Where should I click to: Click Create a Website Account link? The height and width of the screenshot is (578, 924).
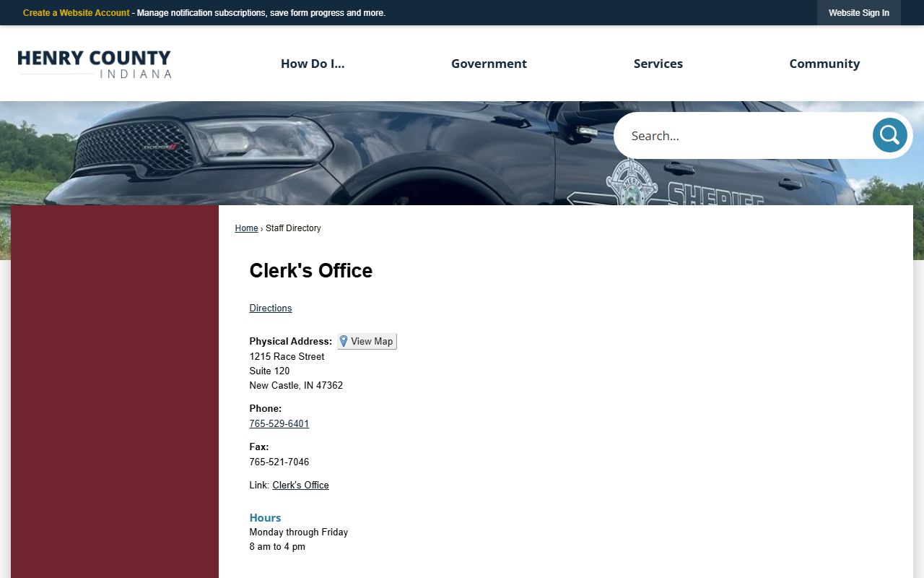(x=77, y=13)
